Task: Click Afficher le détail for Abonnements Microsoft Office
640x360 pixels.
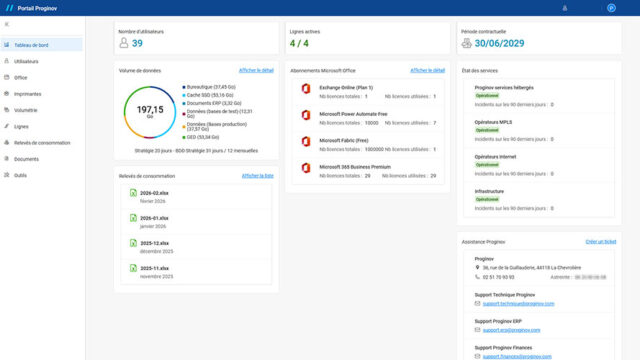Action: coord(428,70)
